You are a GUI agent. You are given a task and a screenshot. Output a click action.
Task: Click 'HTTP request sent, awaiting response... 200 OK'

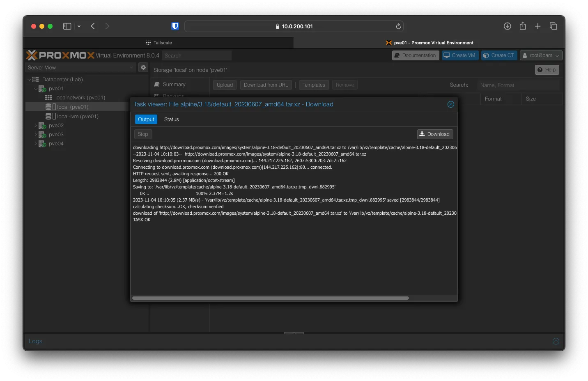click(181, 174)
